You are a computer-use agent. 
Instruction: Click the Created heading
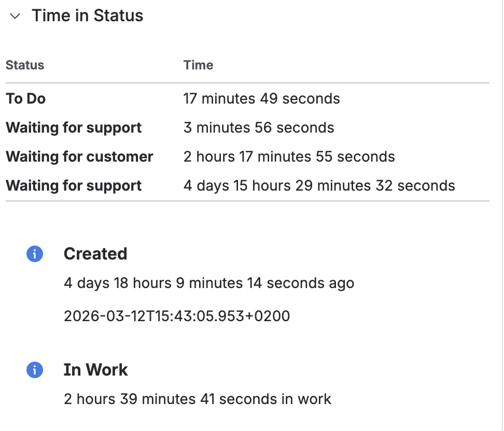click(95, 254)
